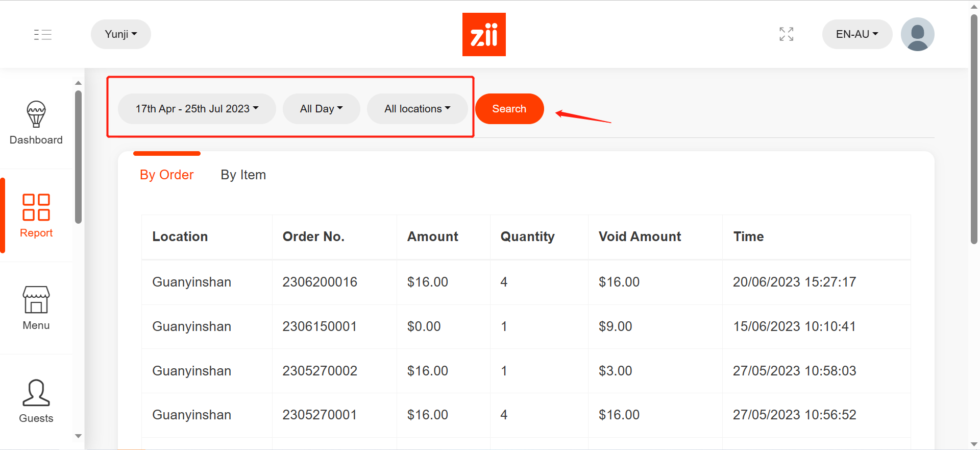Run the report with Search button
Image resolution: width=980 pixels, height=450 pixels.
509,108
